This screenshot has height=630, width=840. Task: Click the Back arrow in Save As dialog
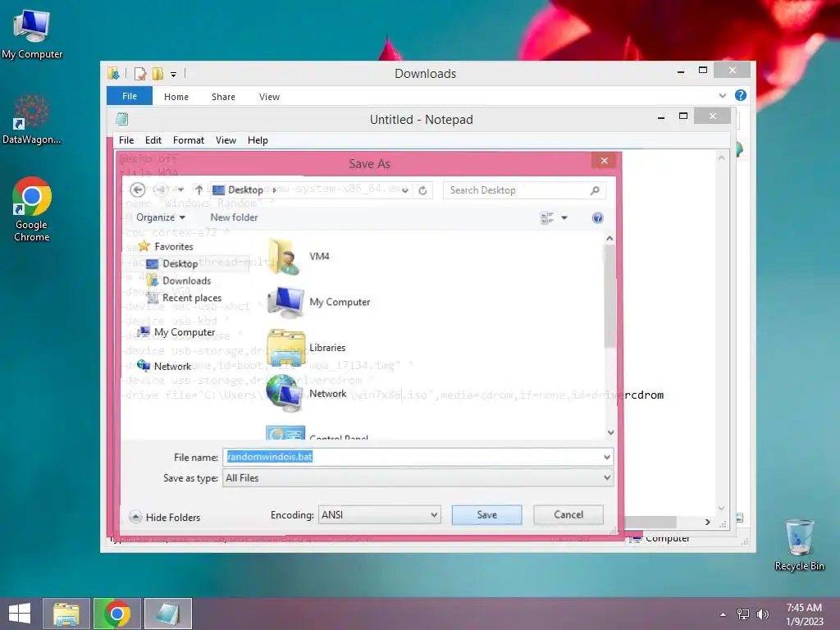click(x=138, y=189)
